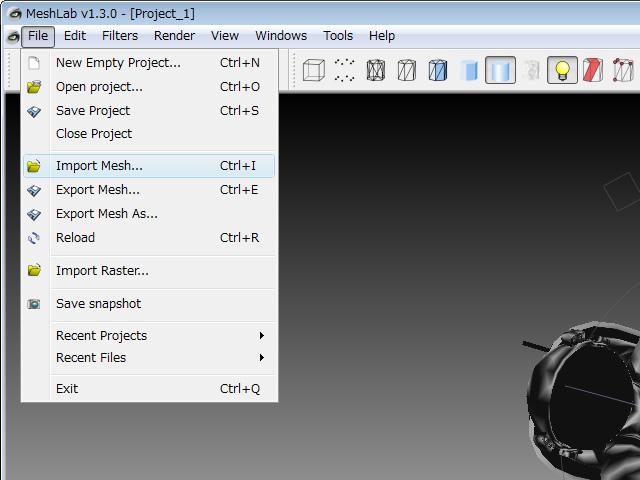This screenshot has width=640, height=480.
Task: Select Exit from File menu
Action: pos(149,389)
